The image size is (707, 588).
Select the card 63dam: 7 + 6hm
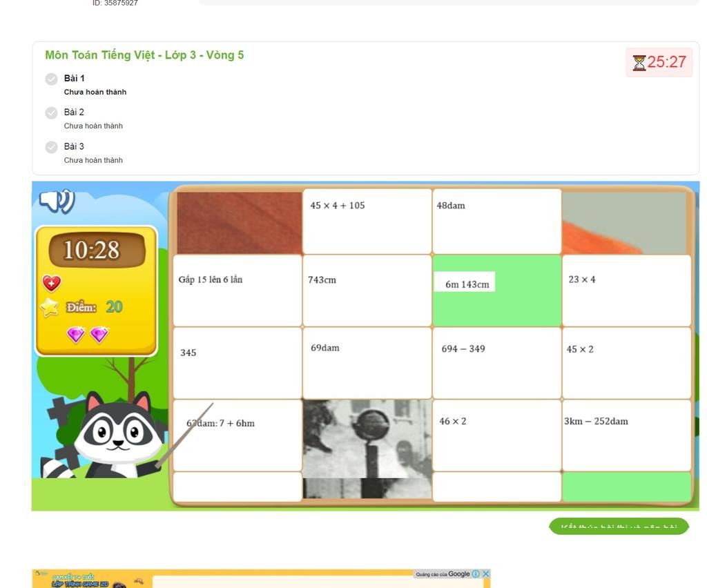(238, 435)
